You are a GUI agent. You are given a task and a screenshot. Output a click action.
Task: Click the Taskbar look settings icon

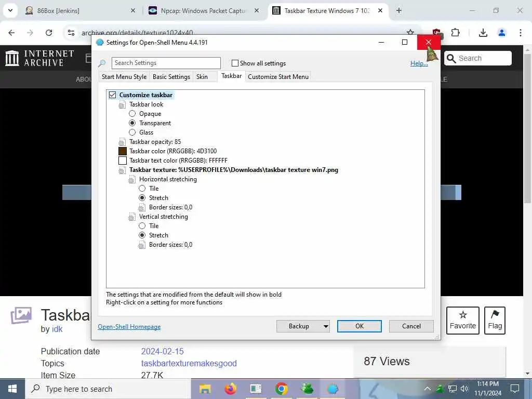pos(122,105)
